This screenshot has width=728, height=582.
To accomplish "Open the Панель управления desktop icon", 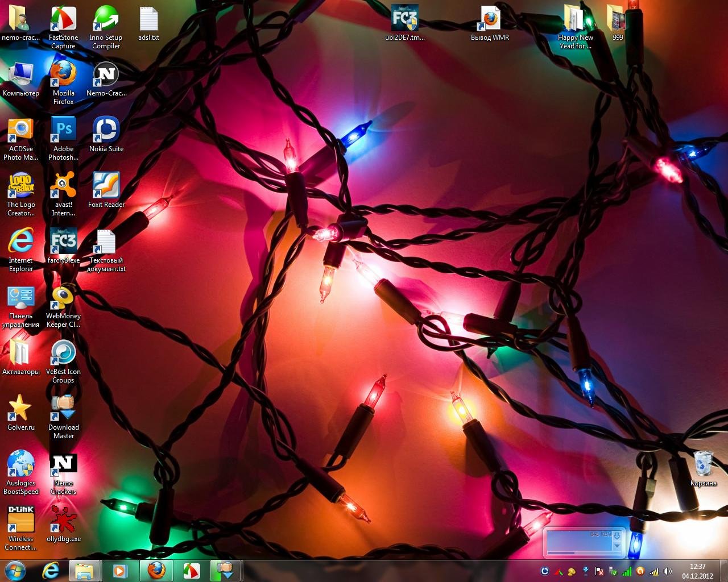I will (x=21, y=306).
